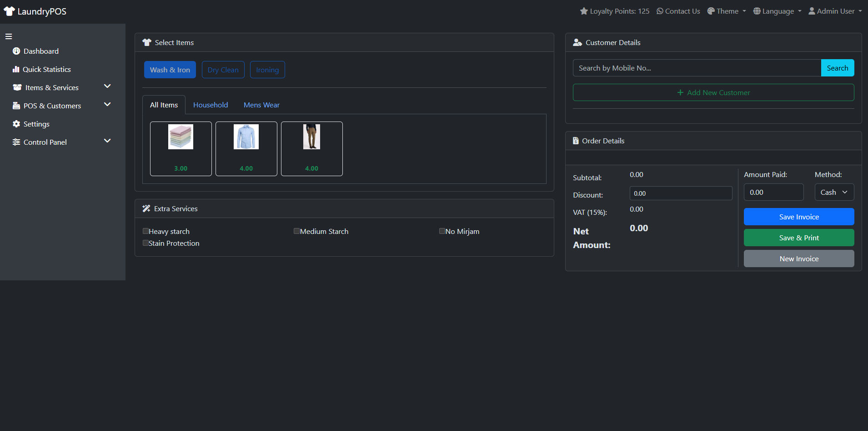Click the Loyalty Points star icon
Viewport: 868px width, 431px height.
[584, 11]
